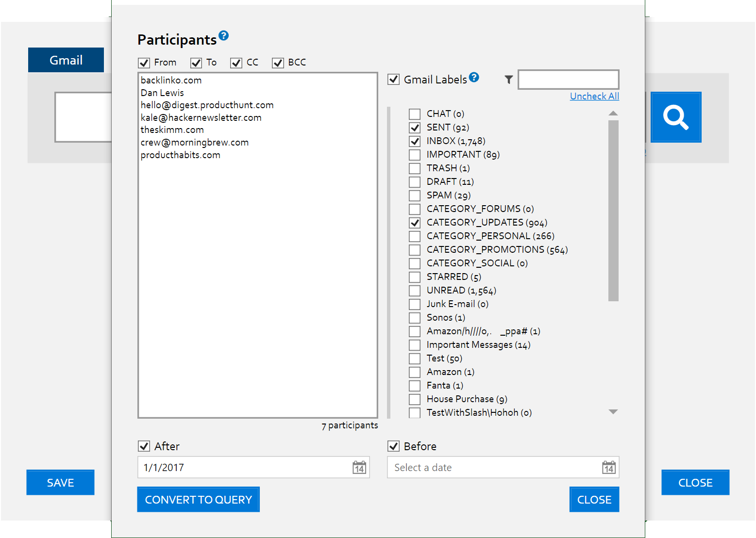Open the After date calendar picker

[359, 468]
